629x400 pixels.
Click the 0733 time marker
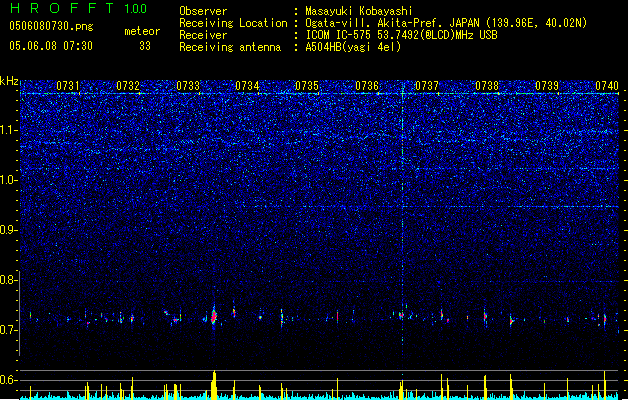coord(188,86)
